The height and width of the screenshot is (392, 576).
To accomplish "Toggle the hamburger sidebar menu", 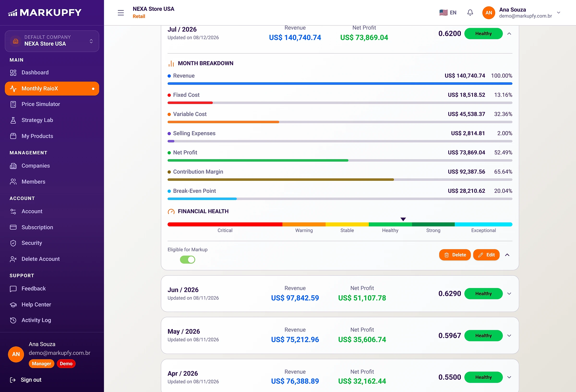I will point(121,13).
